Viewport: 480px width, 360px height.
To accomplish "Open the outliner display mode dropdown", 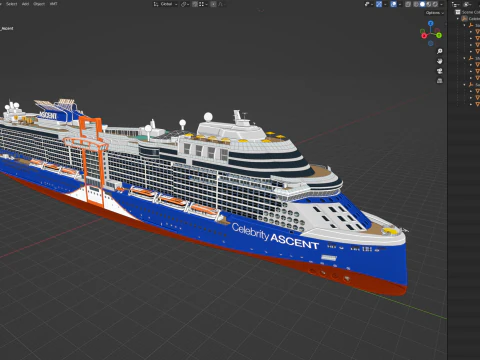I will [467, 5].
